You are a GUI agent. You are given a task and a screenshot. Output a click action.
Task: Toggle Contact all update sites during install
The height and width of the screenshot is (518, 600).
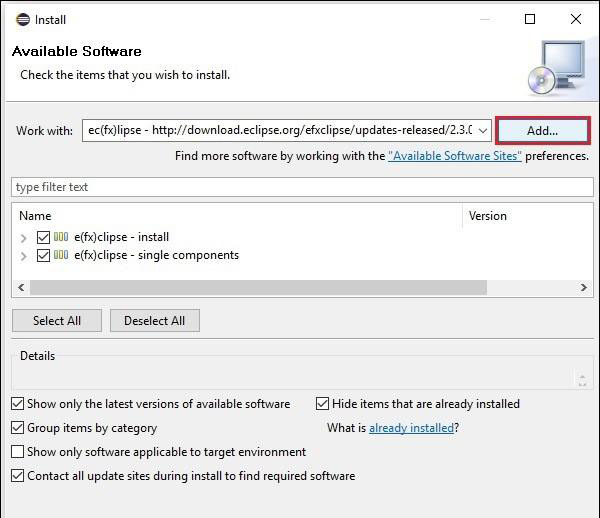18,476
